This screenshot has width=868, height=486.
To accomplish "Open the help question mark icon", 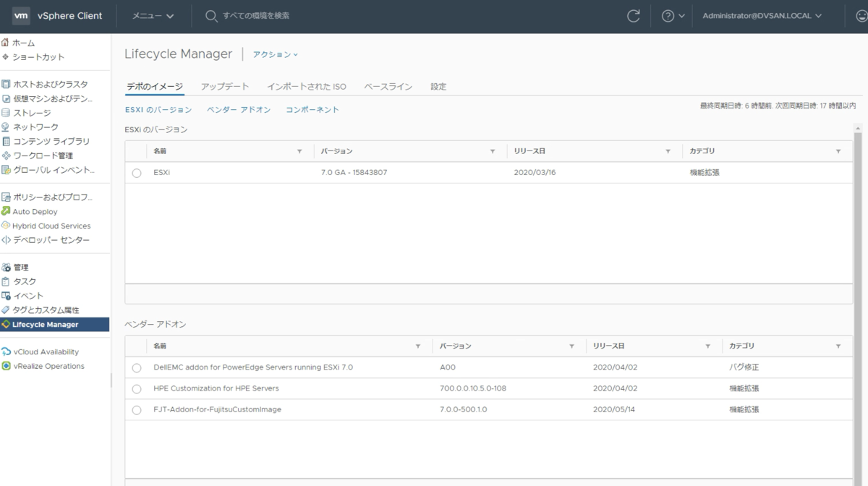I will 668,16.
